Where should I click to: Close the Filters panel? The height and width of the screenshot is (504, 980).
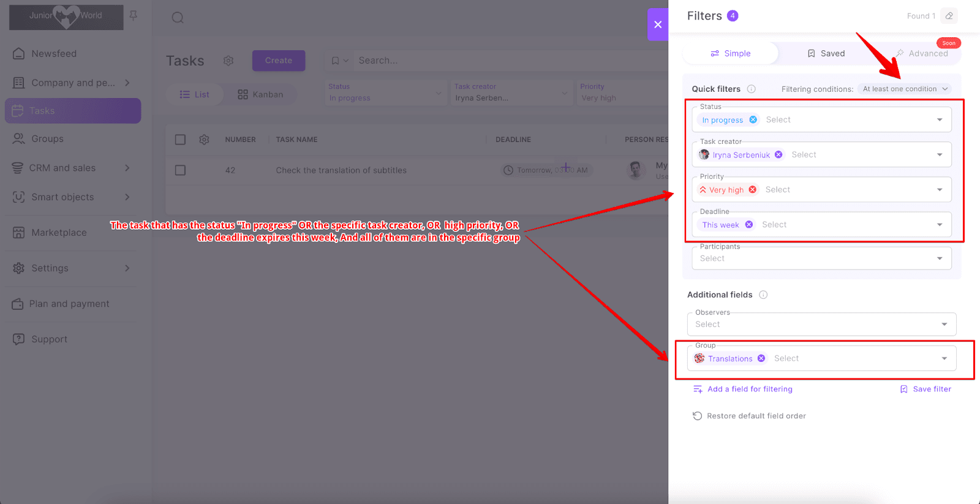coord(658,24)
